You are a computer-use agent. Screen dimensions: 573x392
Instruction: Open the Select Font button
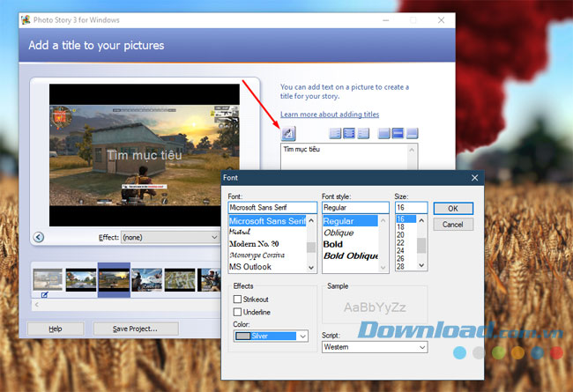coord(288,133)
